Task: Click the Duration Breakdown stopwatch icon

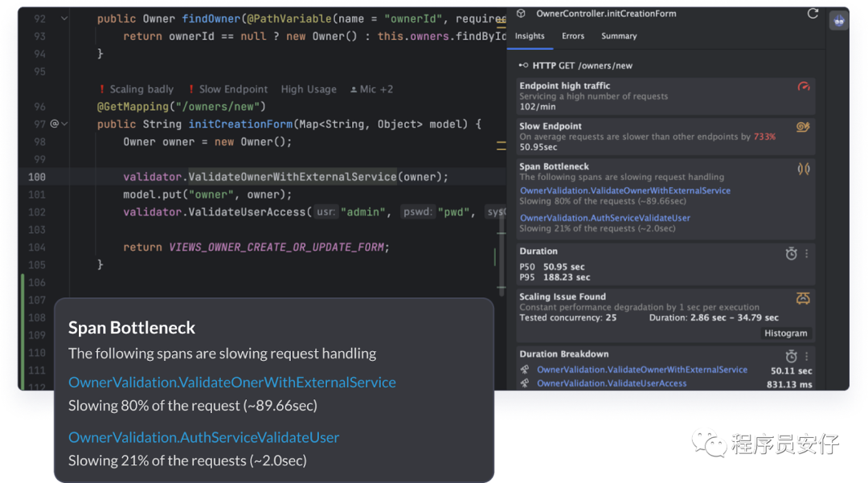Action: point(791,356)
